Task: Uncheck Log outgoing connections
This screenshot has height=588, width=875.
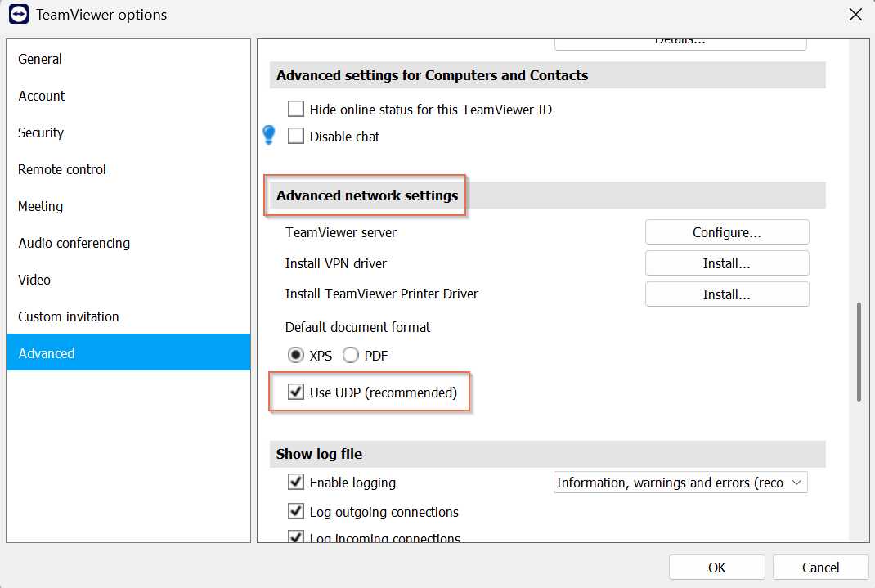Action: tap(296, 511)
